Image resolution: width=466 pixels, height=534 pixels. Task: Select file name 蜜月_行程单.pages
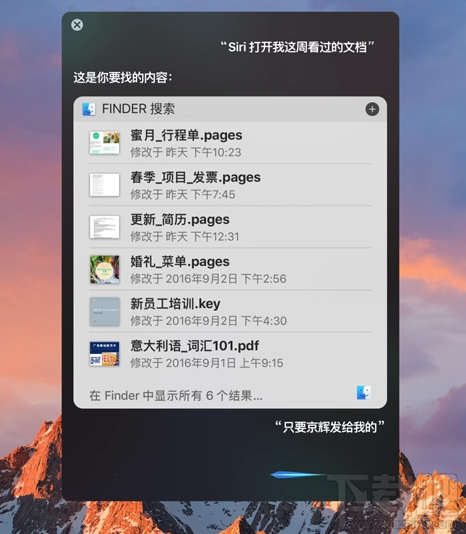point(186,136)
